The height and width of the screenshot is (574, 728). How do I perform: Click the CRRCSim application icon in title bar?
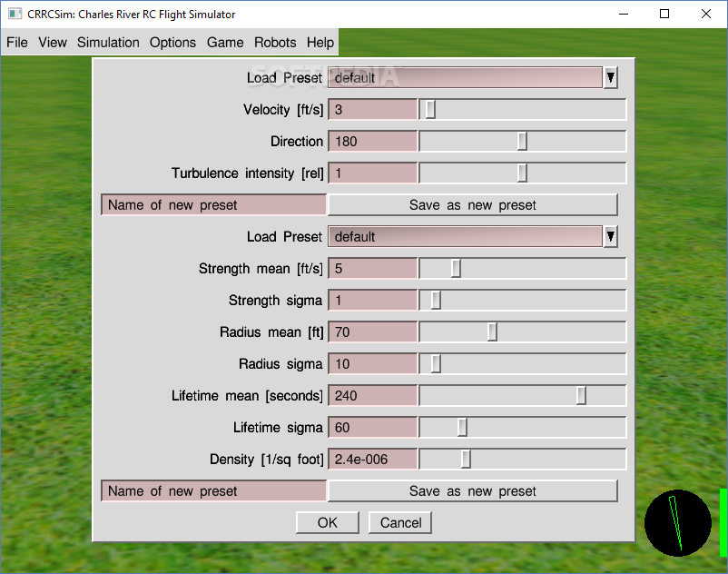(x=15, y=14)
